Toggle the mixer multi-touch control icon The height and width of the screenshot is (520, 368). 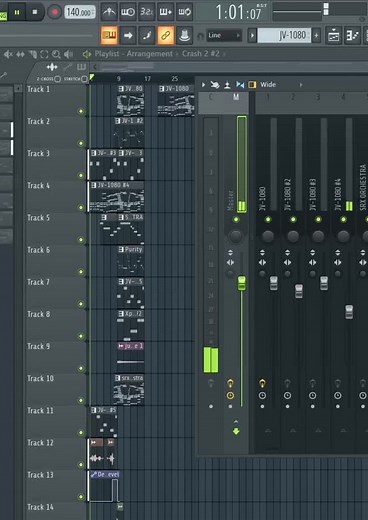click(215, 85)
